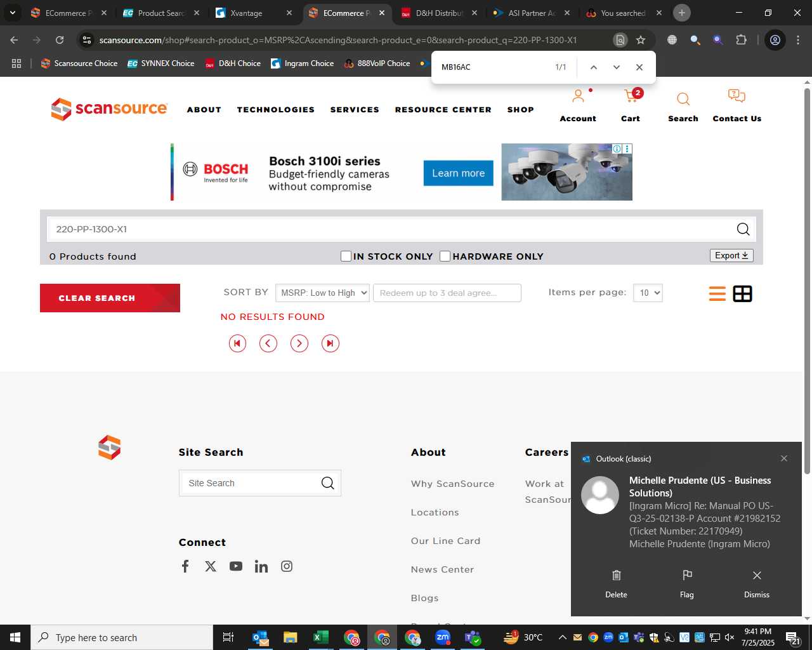Switch to ASI Partner browser tab
Viewport: 812px width, 650px height.
[x=532, y=13]
